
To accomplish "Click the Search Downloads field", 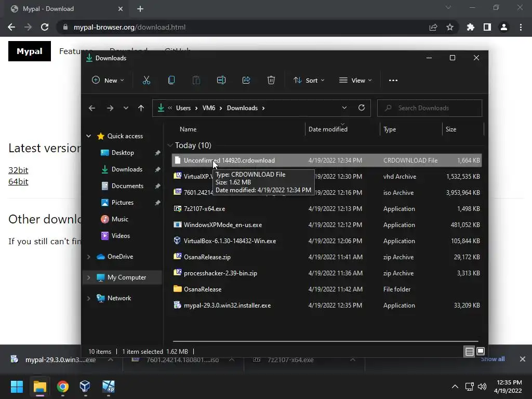I will click(430, 108).
